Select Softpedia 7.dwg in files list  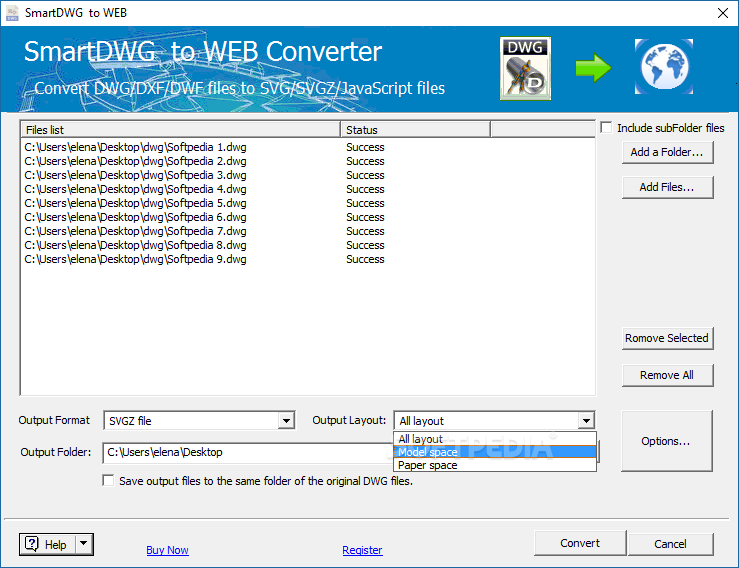[x=135, y=231]
